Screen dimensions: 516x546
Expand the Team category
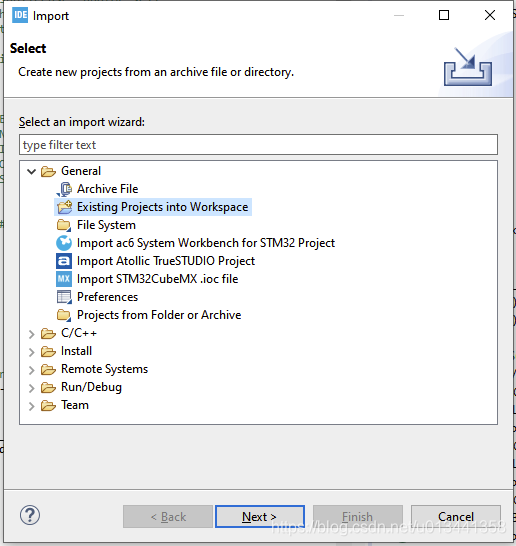[x=32, y=406]
